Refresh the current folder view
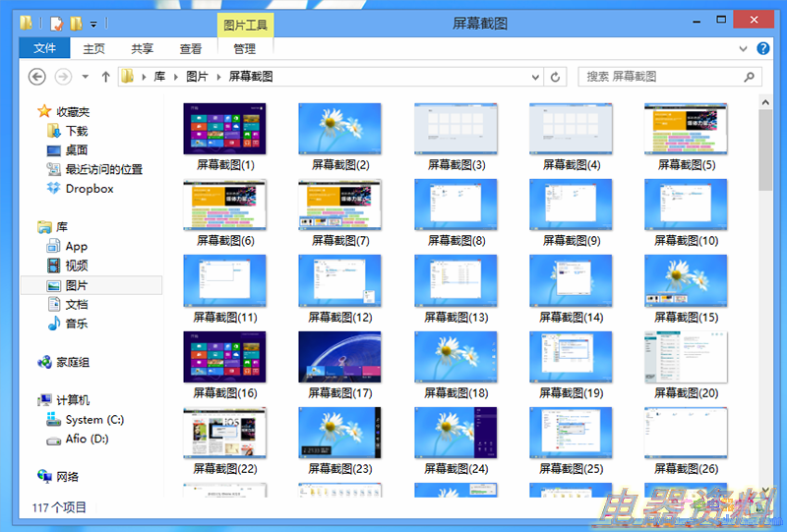 (x=556, y=77)
